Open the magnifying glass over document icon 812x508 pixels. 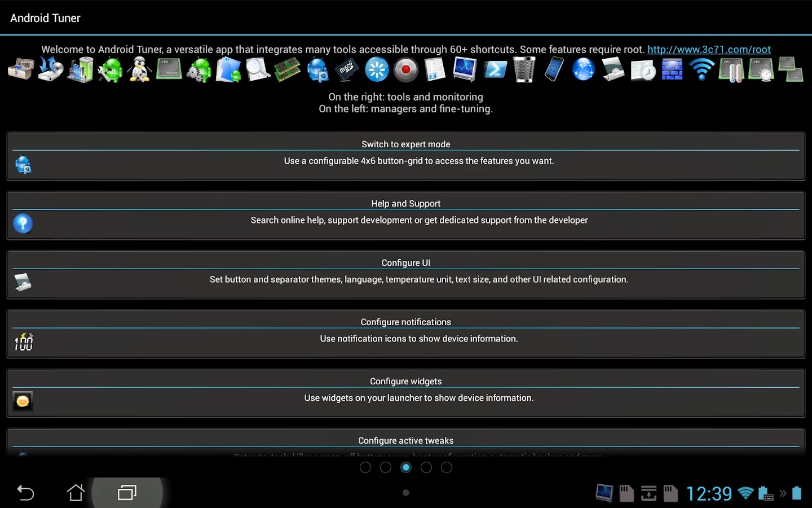click(x=258, y=70)
